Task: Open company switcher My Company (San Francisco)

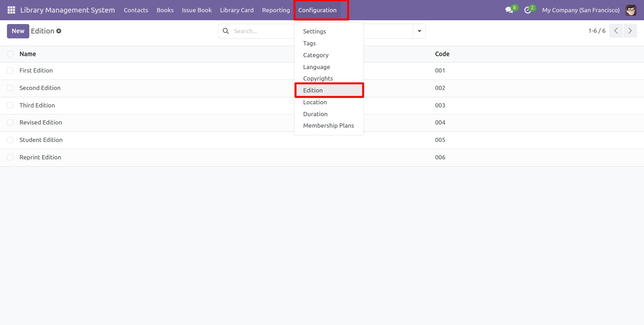Action: (x=581, y=10)
